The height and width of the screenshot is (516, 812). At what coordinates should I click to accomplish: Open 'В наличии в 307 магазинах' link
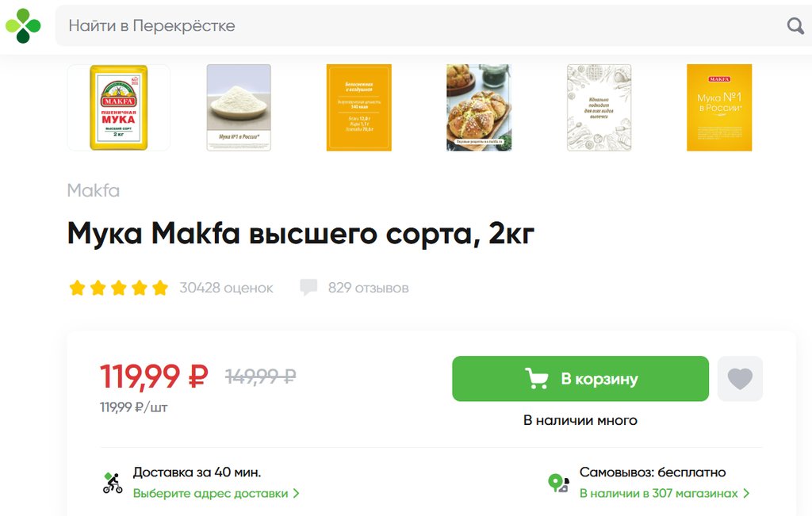(658, 493)
